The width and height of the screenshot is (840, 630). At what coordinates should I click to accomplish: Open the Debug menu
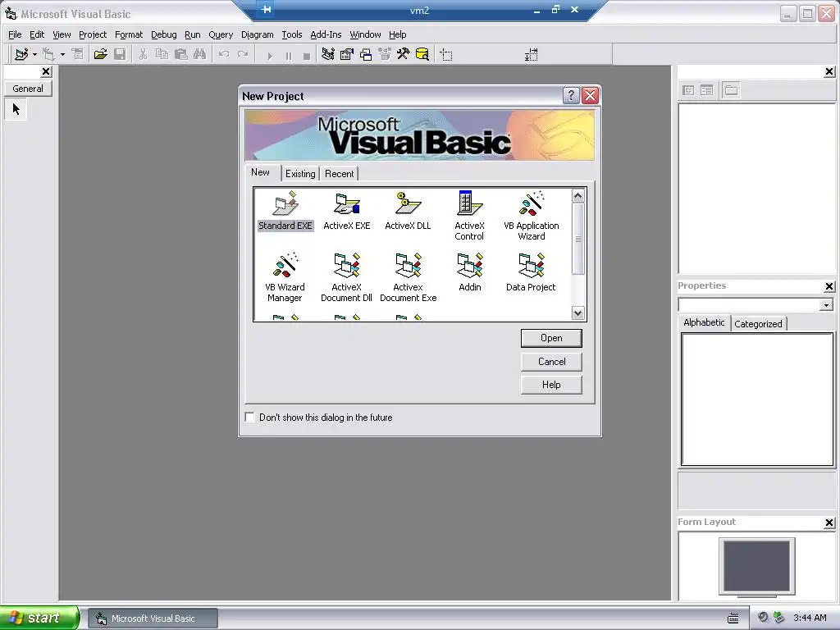point(164,34)
